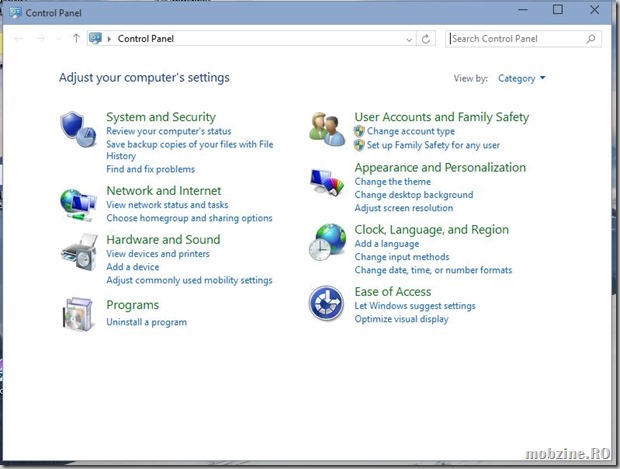This screenshot has height=469, width=620.
Task: Open Set up Family Safety for any user
Action: click(x=433, y=145)
